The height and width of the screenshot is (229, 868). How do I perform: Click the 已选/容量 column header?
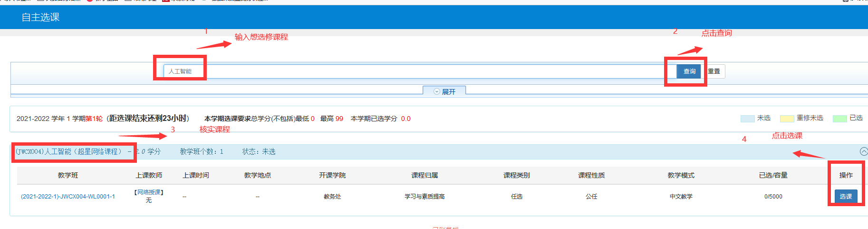pos(773,175)
